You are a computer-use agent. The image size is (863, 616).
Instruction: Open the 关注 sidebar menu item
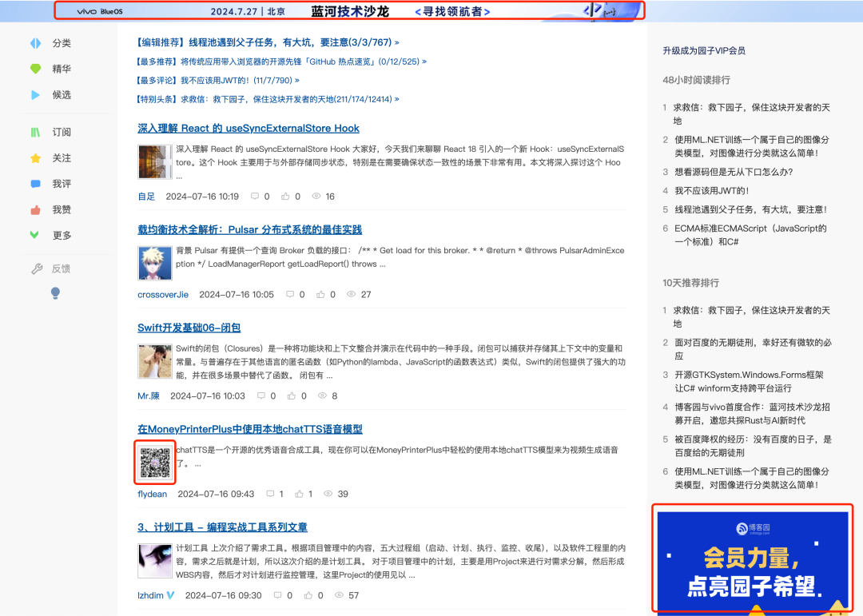pyautogui.click(x=62, y=158)
